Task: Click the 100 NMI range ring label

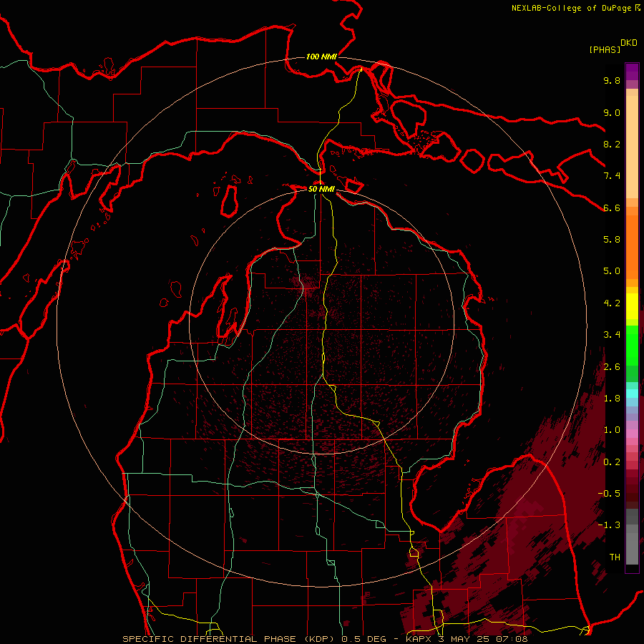Action: tap(321, 57)
